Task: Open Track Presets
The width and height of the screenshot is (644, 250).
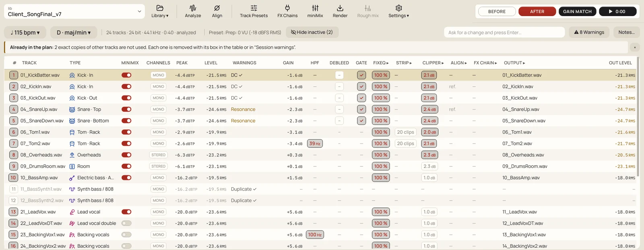Action: point(254,11)
